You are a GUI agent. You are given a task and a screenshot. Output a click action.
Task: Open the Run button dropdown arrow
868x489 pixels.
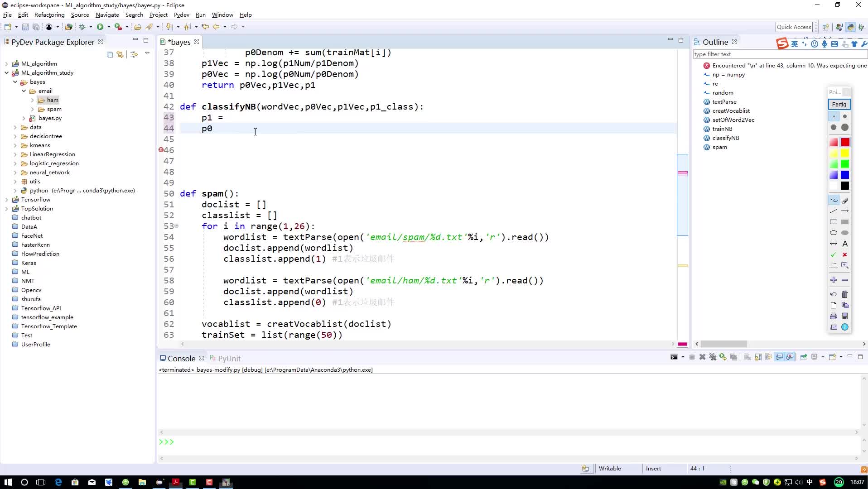click(x=109, y=27)
